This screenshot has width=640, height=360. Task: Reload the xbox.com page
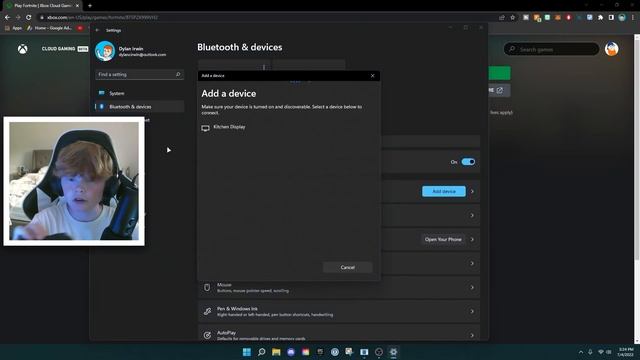point(29,18)
